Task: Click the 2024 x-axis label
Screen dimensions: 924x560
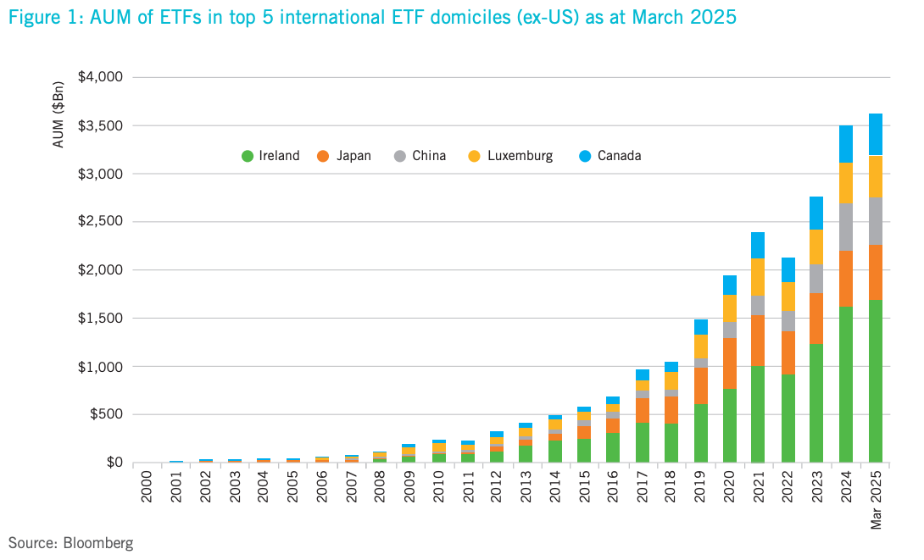Action: 847,487
